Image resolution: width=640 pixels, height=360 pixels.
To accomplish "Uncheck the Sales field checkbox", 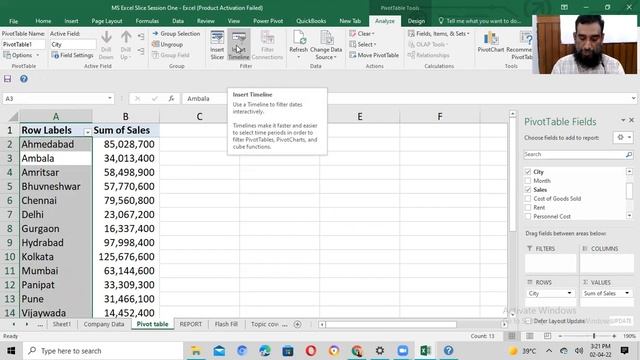I will [x=528, y=190].
